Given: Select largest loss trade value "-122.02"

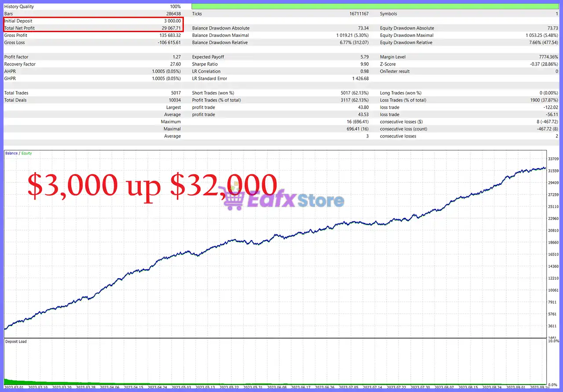Looking at the screenshot, I should [550, 107].
